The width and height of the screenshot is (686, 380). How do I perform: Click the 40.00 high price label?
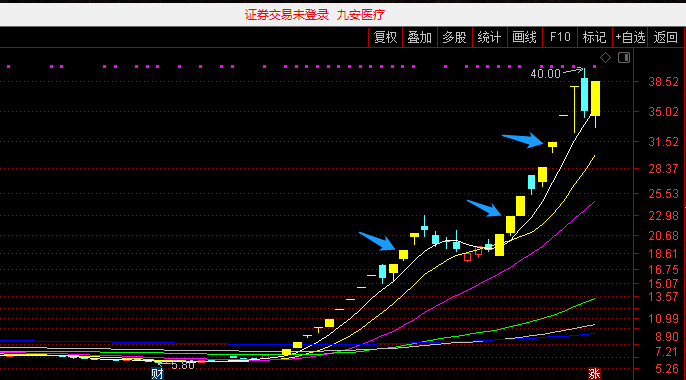545,73
